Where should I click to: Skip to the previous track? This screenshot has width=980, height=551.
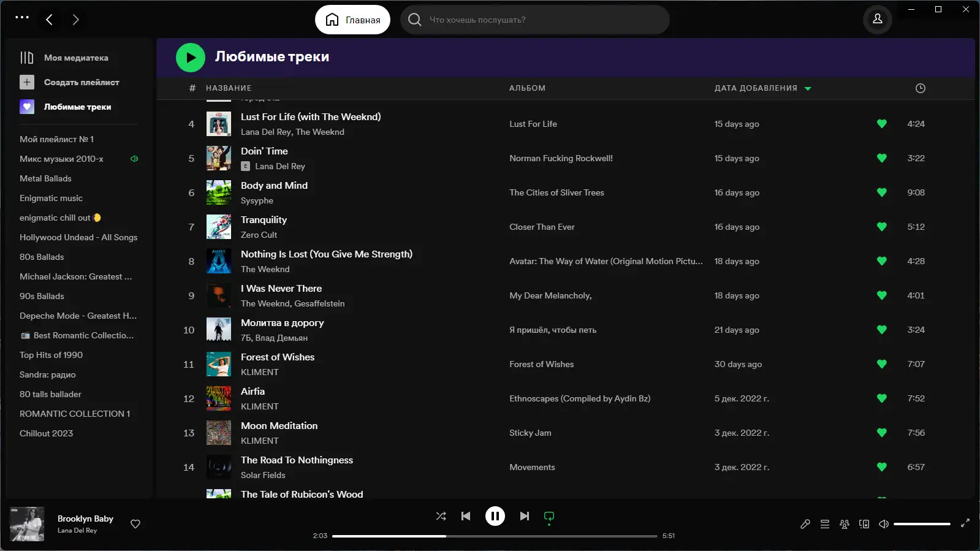[x=466, y=516]
